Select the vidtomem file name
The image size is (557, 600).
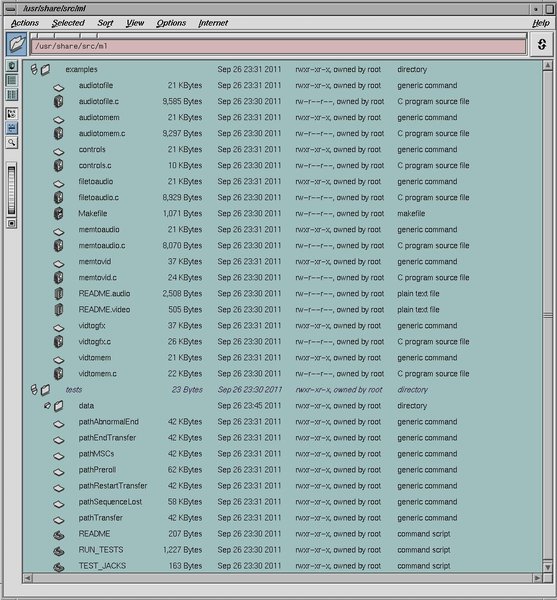point(94,358)
